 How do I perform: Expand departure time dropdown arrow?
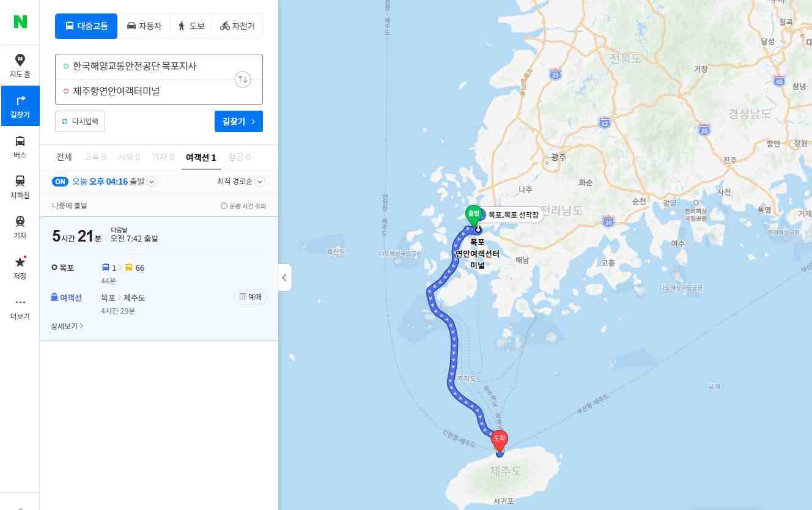(x=152, y=182)
